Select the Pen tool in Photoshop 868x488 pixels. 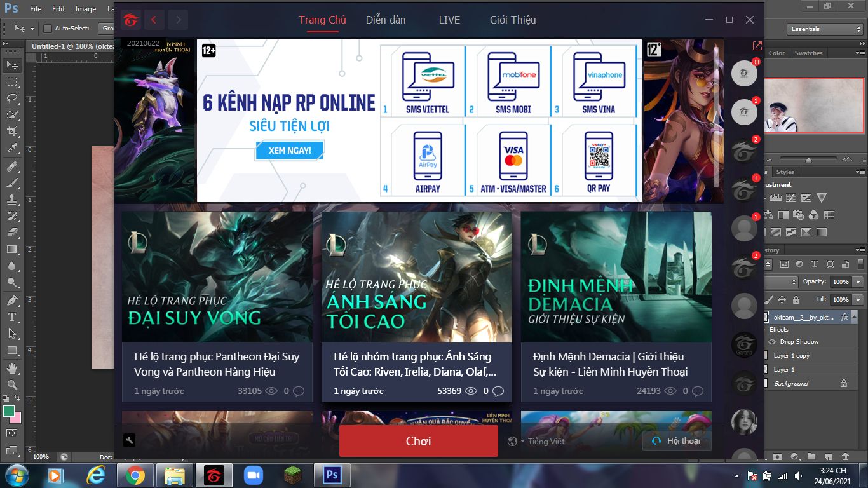(x=12, y=300)
